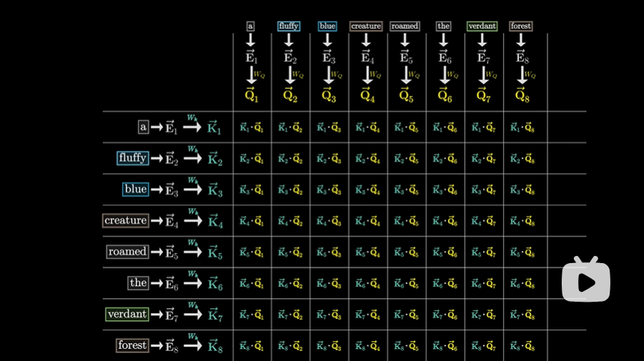
Task: Click the 'roamed' word box in top row
Action: [x=404, y=26]
